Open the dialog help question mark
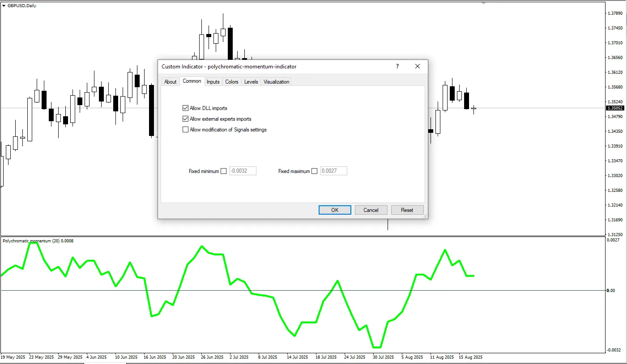Screen dimensions: 627x364 coord(397,66)
